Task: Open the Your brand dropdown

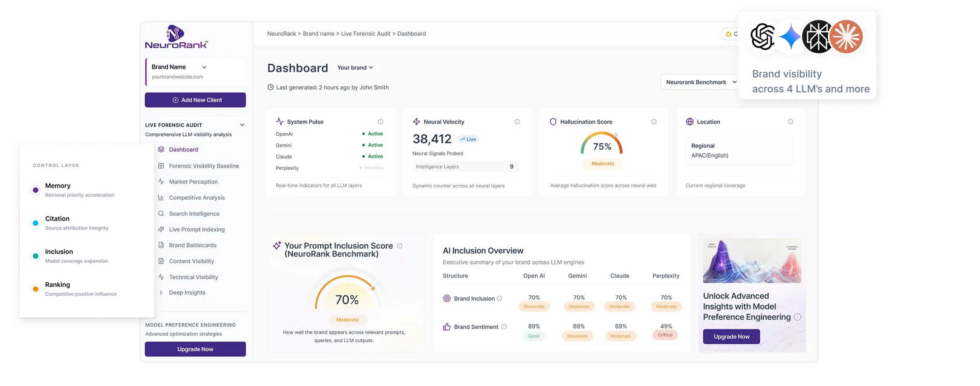Action: (355, 67)
